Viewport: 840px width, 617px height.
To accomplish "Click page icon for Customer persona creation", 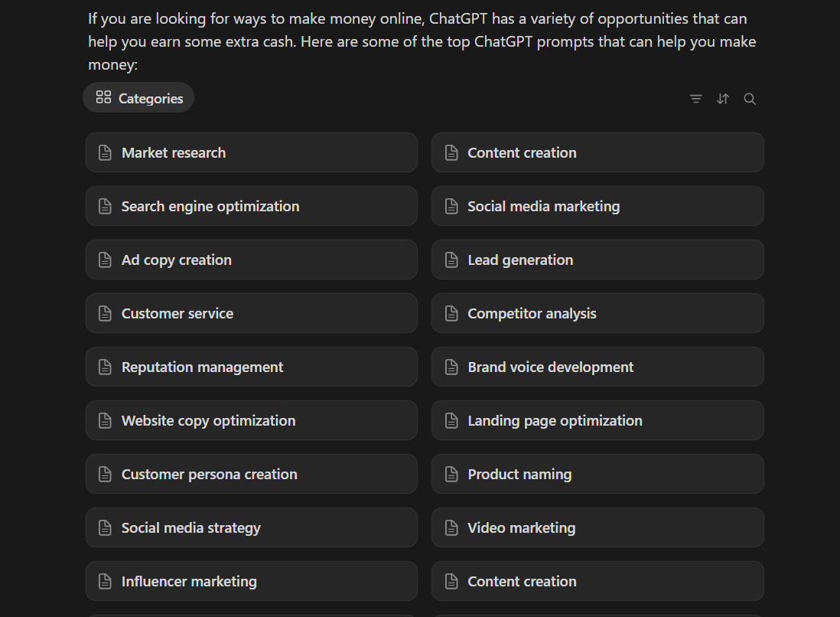I will click(105, 475).
